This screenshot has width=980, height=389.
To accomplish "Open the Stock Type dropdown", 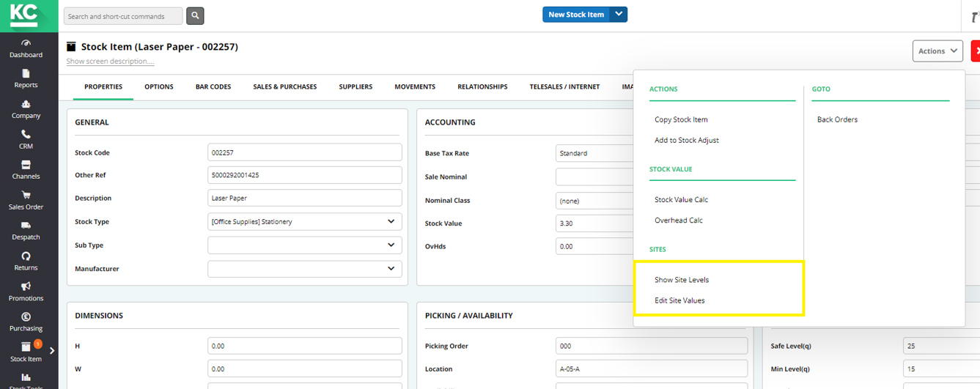I will [x=304, y=222].
